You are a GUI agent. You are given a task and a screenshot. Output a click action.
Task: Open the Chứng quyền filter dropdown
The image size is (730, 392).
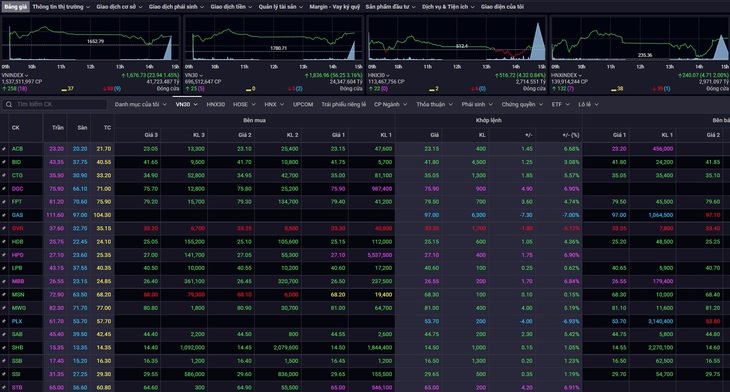pyautogui.click(x=522, y=104)
